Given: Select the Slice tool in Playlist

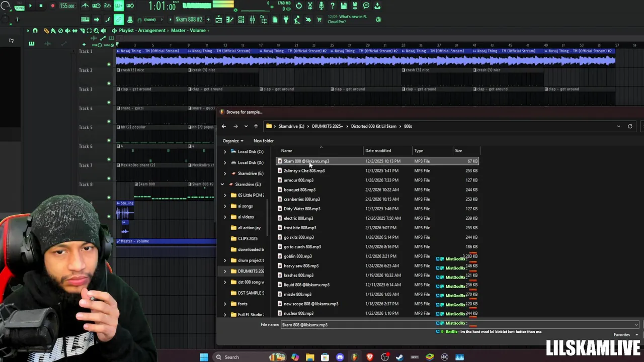Looking at the screenshot, I should pyautogui.click(x=82, y=31).
